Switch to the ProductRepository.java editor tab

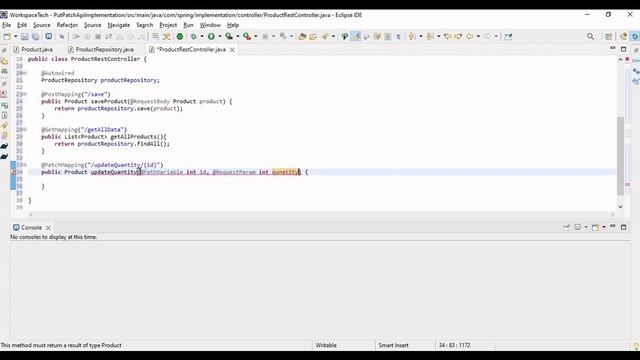(101, 49)
